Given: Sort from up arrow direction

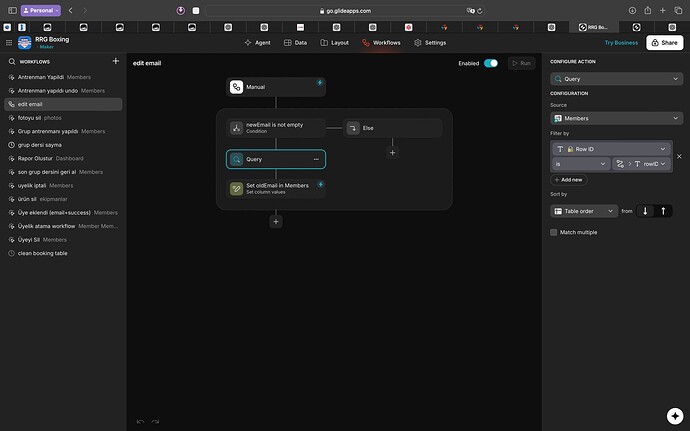Looking at the screenshot, I should coord(663,211).
